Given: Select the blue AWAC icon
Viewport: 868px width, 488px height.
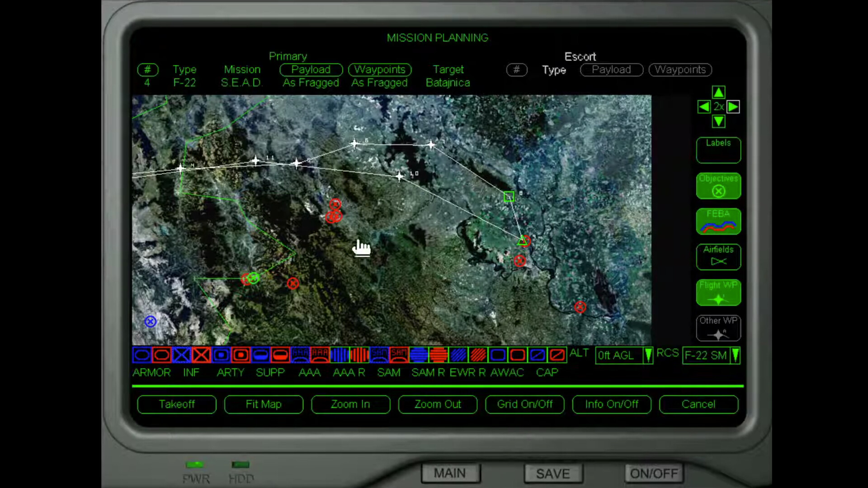Looking at the screenshot, I should [499, 356].
